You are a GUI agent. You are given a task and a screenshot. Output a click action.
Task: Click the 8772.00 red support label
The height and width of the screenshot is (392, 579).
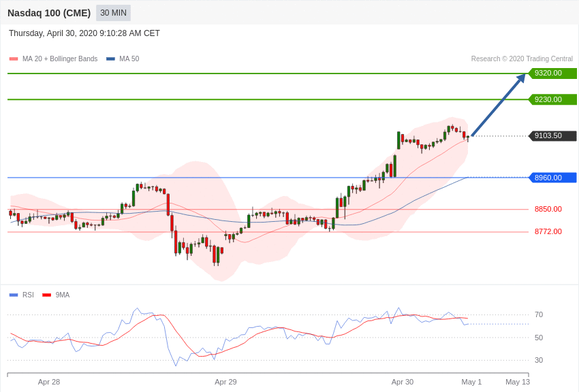548,231
